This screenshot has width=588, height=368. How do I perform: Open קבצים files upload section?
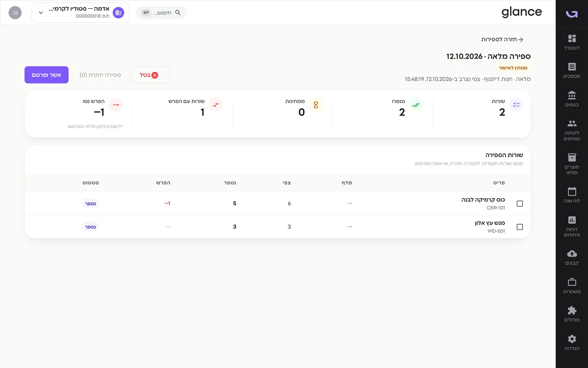click(x=572, y=257)
